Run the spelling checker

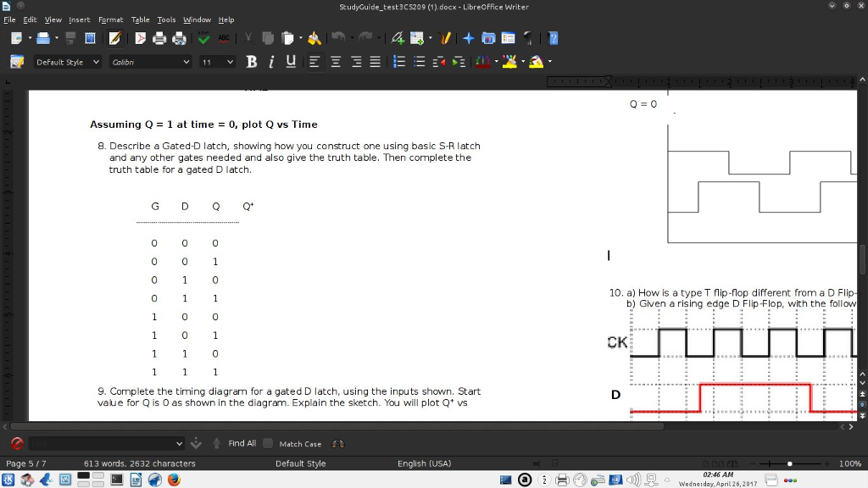click(x=204, y=37)
